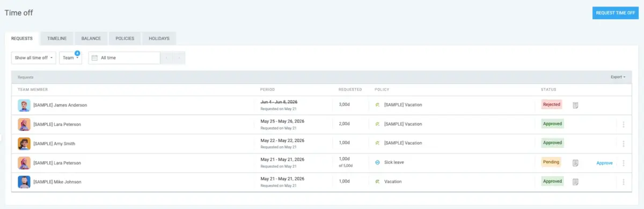The image size is (644, 209).
Task: Click Lara Peterson avatar in May 25 row
Action: pos(24,124)
